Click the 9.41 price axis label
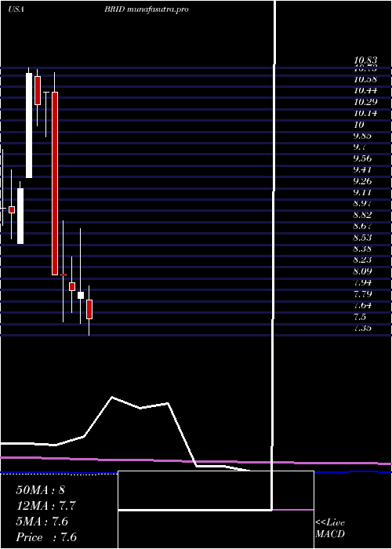 click(x=362, y=170)
